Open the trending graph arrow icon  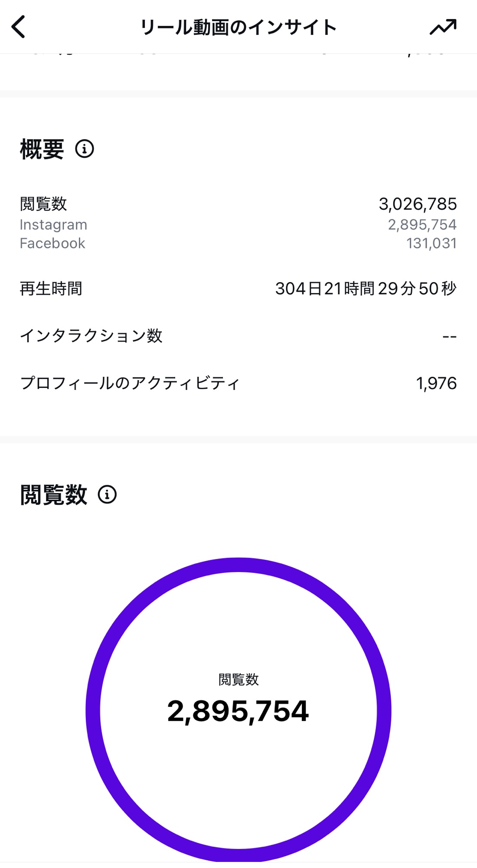point(443,27)
